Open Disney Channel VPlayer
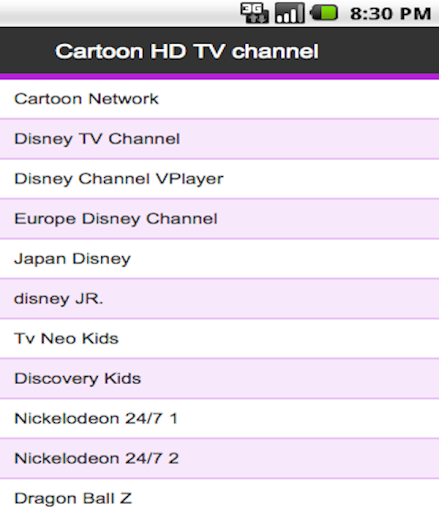 [x=219, y=179]
